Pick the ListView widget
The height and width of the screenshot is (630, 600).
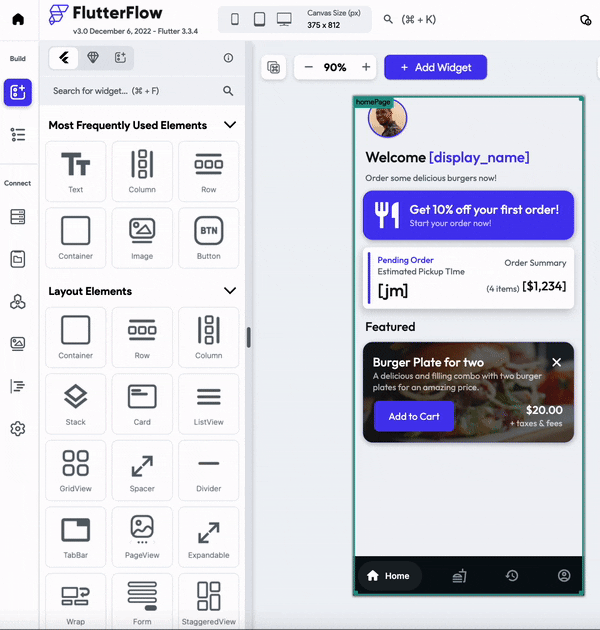click(x=209, y=404)
